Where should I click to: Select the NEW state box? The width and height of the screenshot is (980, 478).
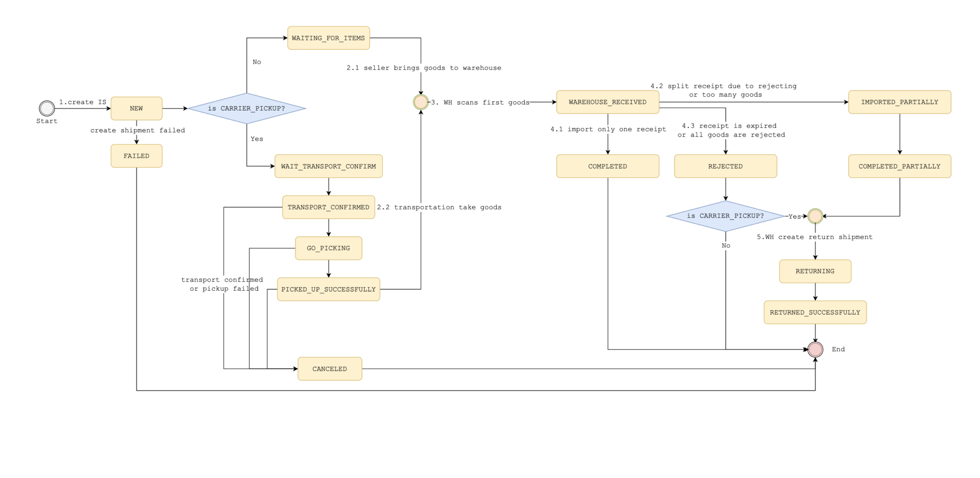pos(136,108)
